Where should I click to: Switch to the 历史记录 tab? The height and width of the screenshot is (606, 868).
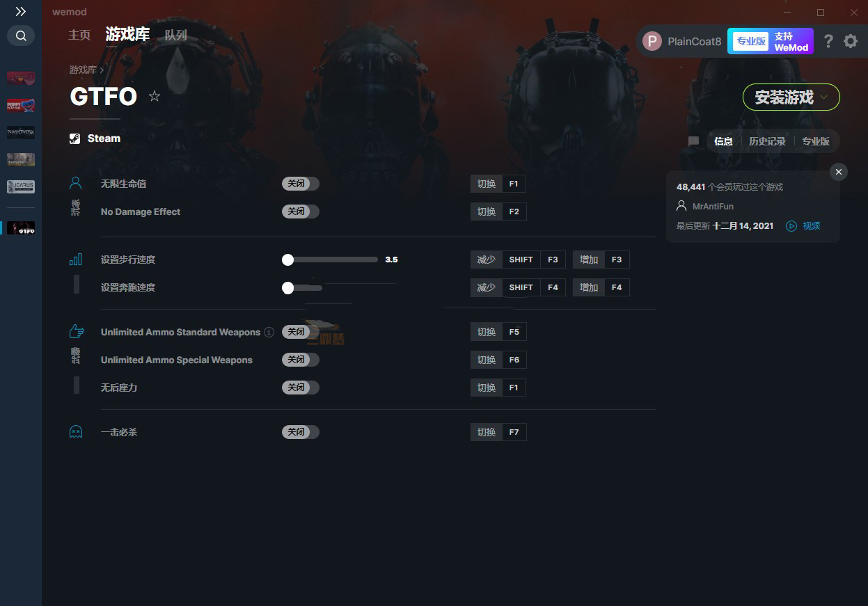pos(767,141)
